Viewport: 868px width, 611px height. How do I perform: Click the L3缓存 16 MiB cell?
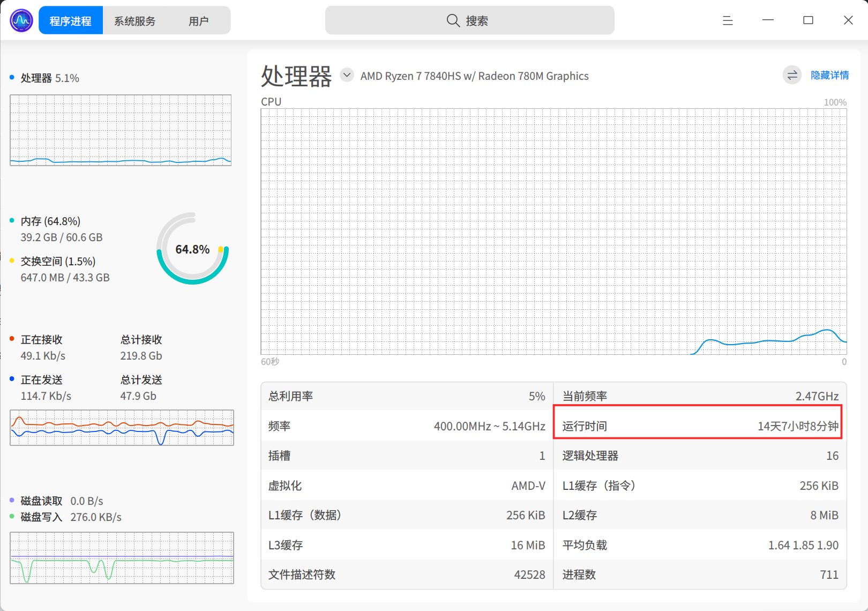[x=407, y=545]
